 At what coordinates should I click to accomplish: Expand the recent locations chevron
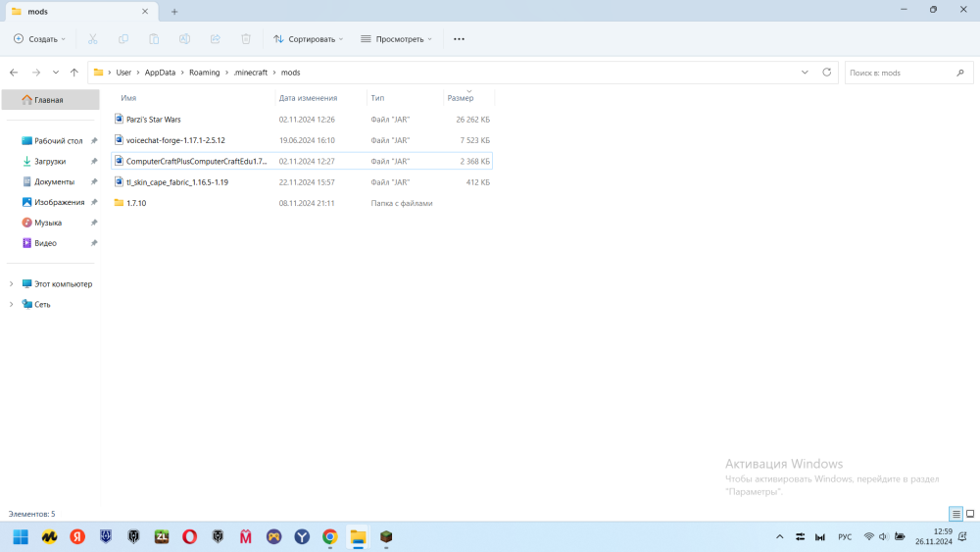tap(56, 73)
